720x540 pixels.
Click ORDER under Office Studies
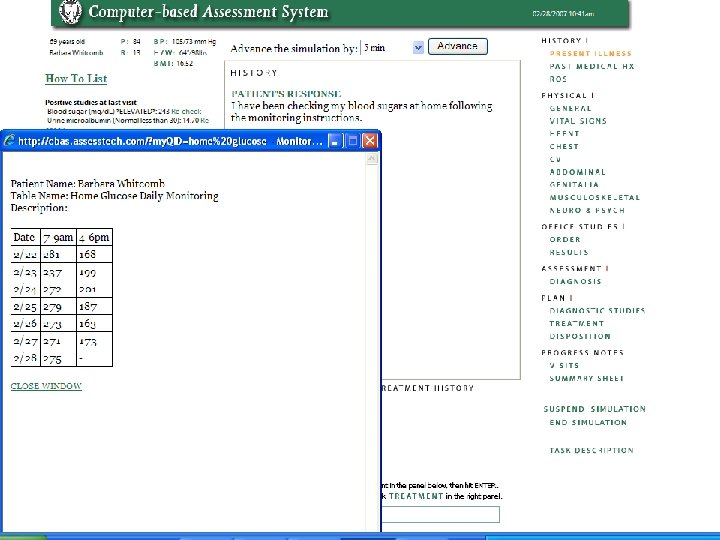coord(564,240)
